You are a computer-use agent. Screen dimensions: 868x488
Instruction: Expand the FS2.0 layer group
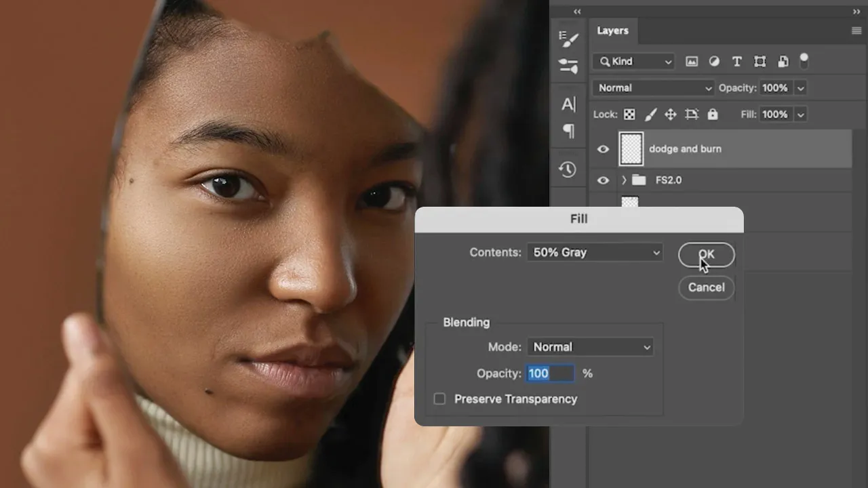[624, 180]
